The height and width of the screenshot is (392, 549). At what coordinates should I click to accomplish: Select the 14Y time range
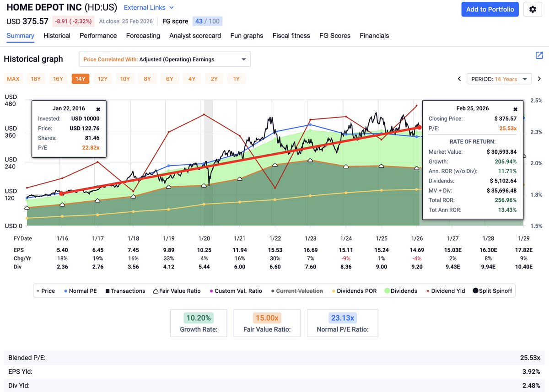pyautogui.click(x=81, y=79)
